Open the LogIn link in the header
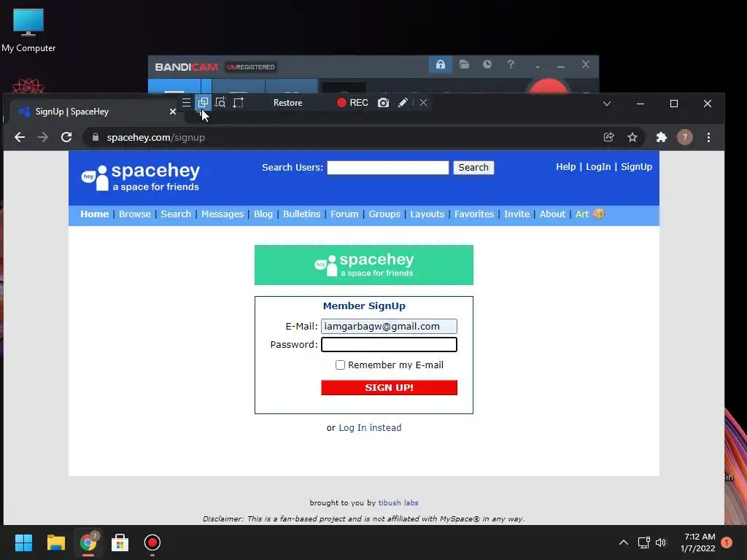The width and height of the screenshot is (747, 560). [598, 167]
